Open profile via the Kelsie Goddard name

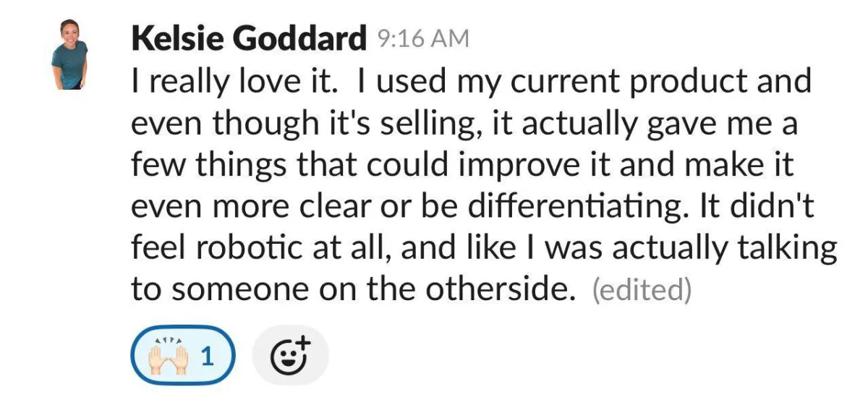(x=249, y=39)
